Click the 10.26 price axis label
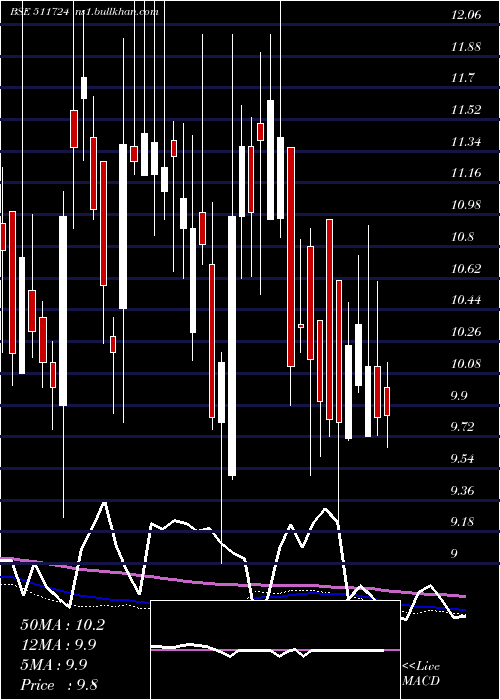The image size is (500, 700). pos(466,332)
